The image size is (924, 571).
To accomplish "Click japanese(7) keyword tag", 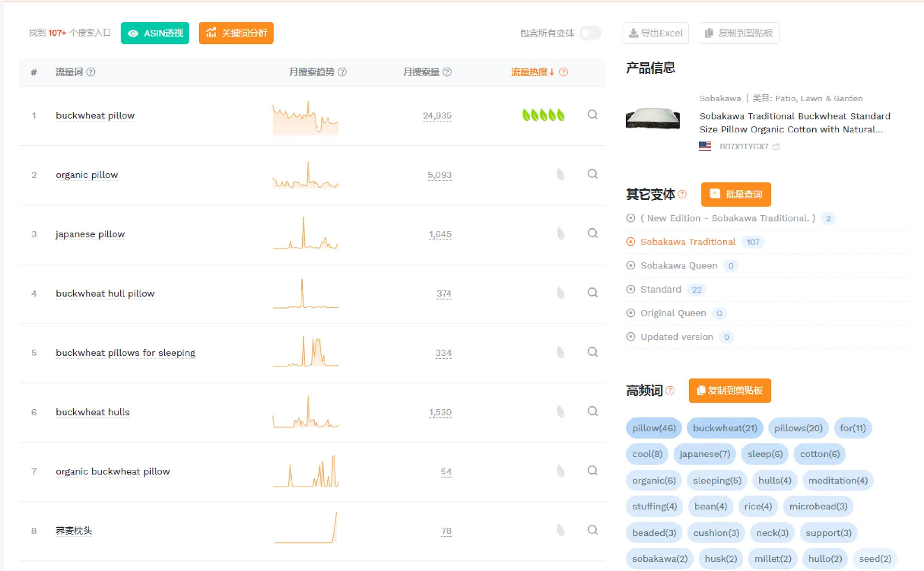I will tap(705, 454).
